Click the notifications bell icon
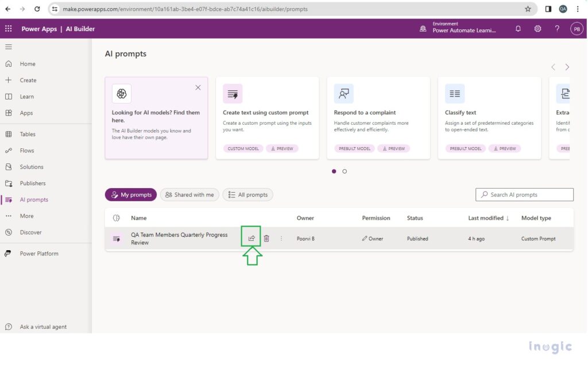588x368 pixels. [518, 28]
